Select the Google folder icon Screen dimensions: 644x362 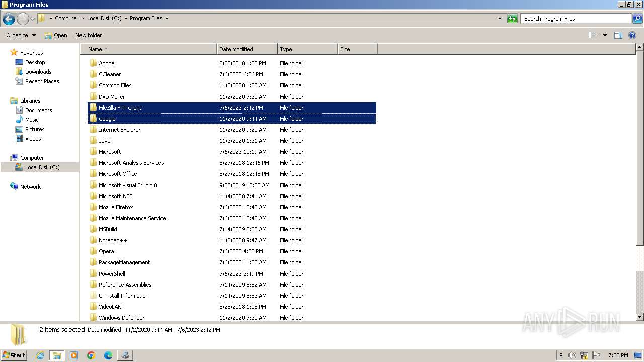(93, 119)
